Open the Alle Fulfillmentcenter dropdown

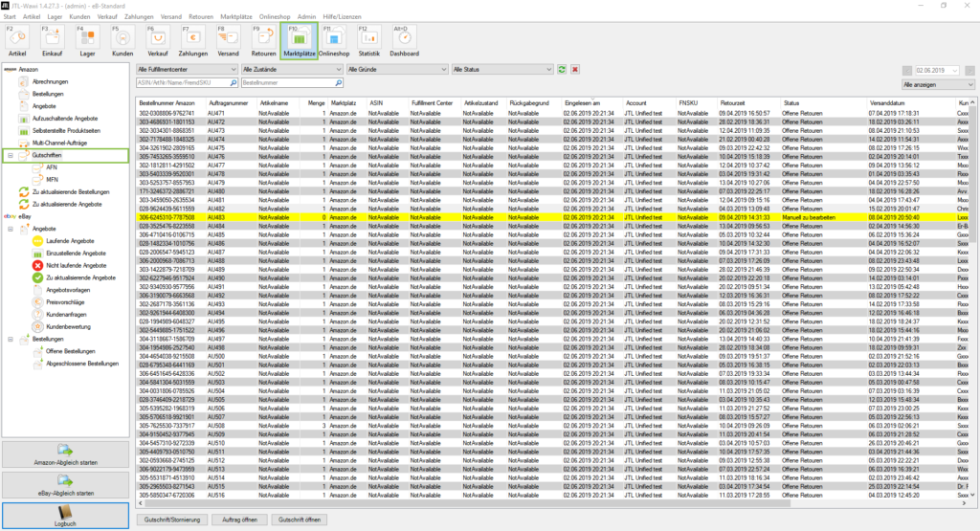[x=186, y=70]
